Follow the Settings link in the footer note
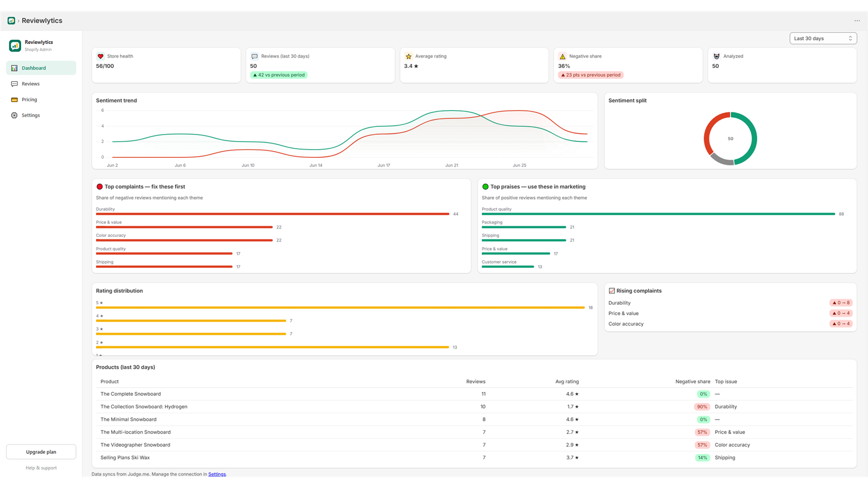868x488 pixels. [x=217, y=474]
